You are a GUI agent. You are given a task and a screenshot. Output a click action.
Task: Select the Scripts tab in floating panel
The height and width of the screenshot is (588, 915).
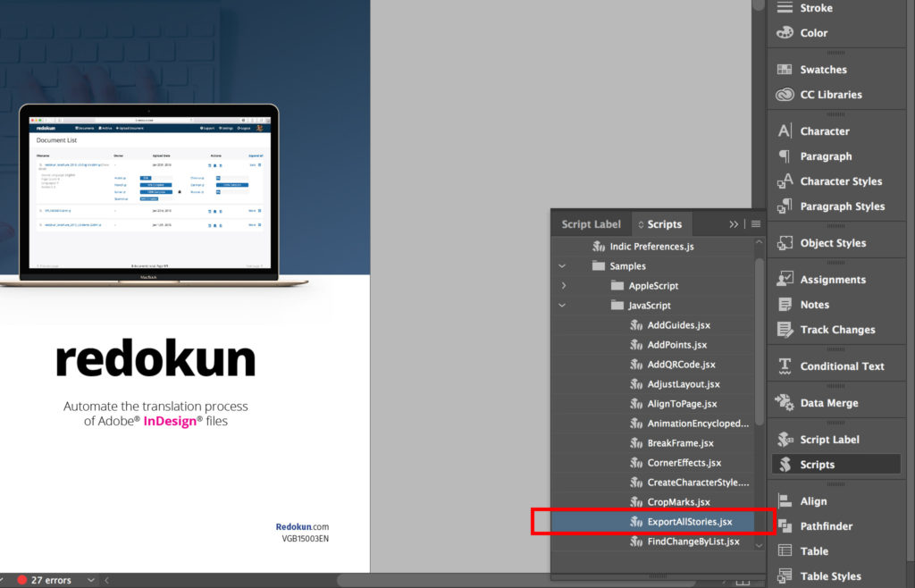660,224
